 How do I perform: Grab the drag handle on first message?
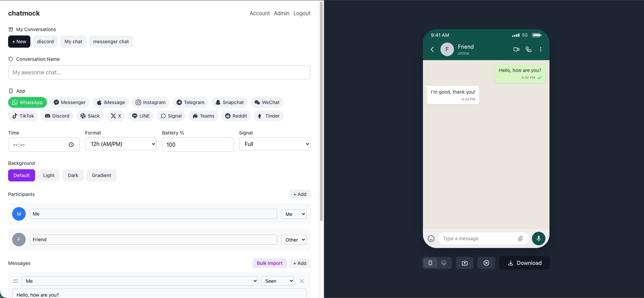click(16, 281)
